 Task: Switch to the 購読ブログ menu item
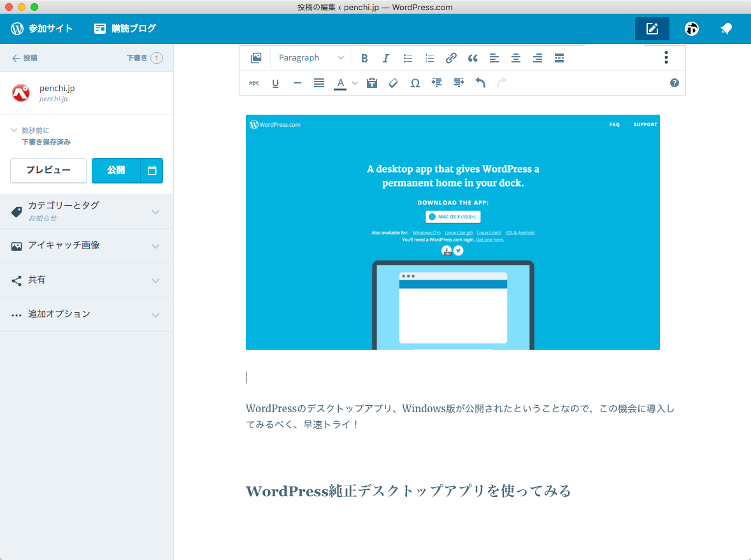tap(124, 28)
